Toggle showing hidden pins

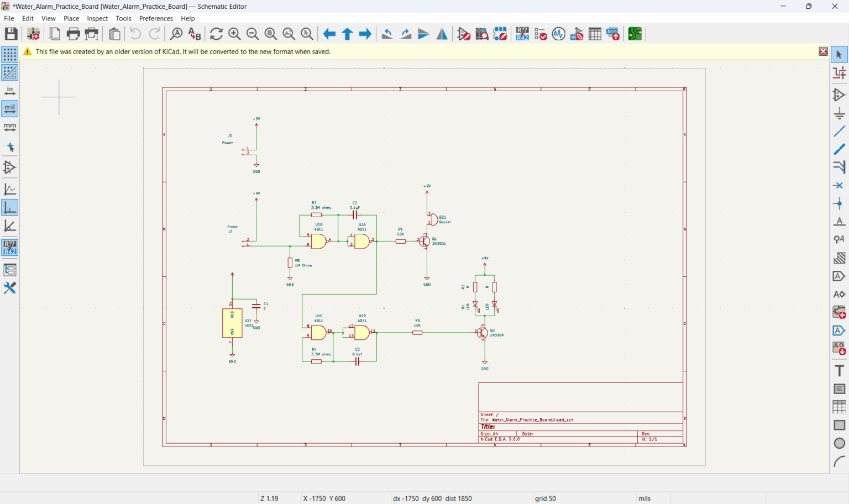click(10, 167)
